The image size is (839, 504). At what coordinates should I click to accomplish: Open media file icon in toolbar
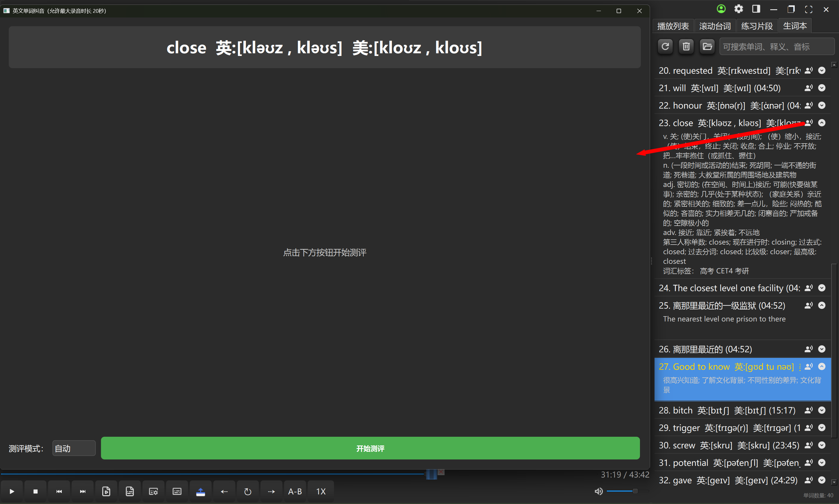pyautogui.click(x=106, y=491)
